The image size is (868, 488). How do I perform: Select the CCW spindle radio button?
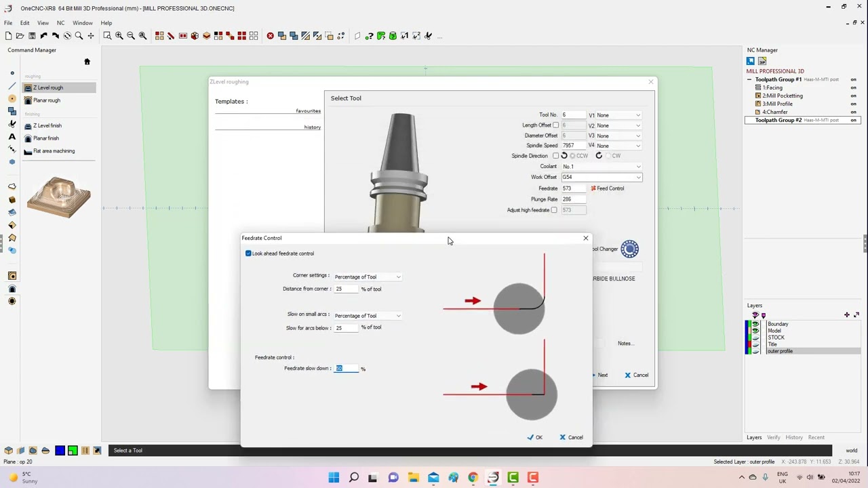(572, 156)
